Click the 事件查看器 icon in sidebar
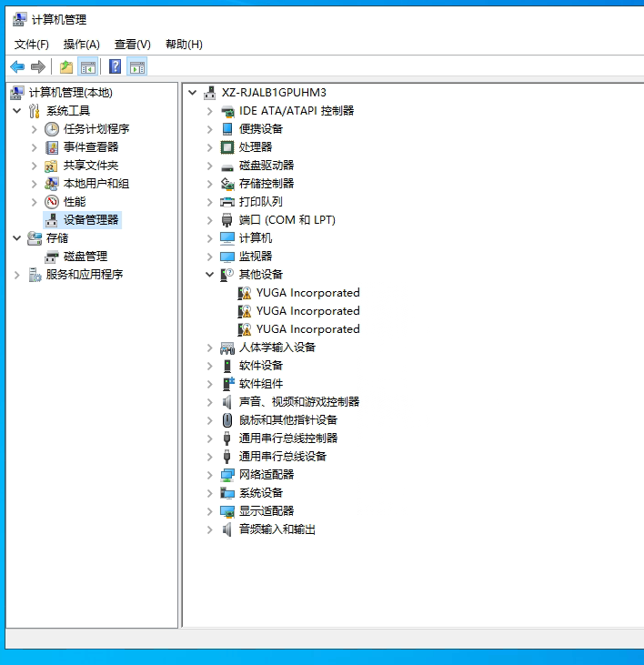Screen dimensions: 644x665 tap(52, 147)
